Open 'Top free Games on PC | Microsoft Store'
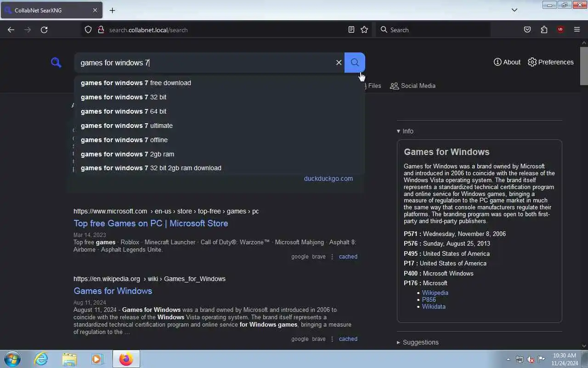Viewport: 588px width, 368px height. pyautogui.click(x=151, y=223)
